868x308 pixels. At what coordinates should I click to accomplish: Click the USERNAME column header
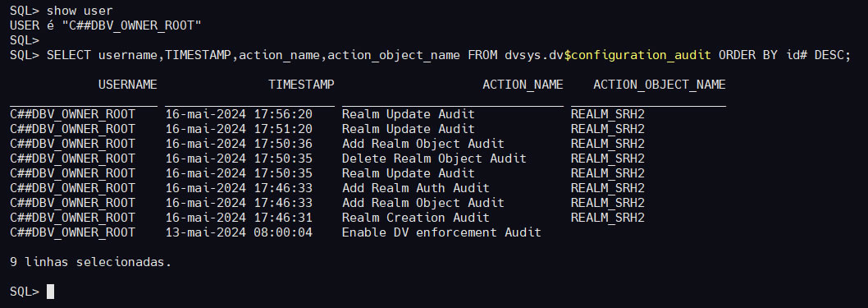(128, 85)
